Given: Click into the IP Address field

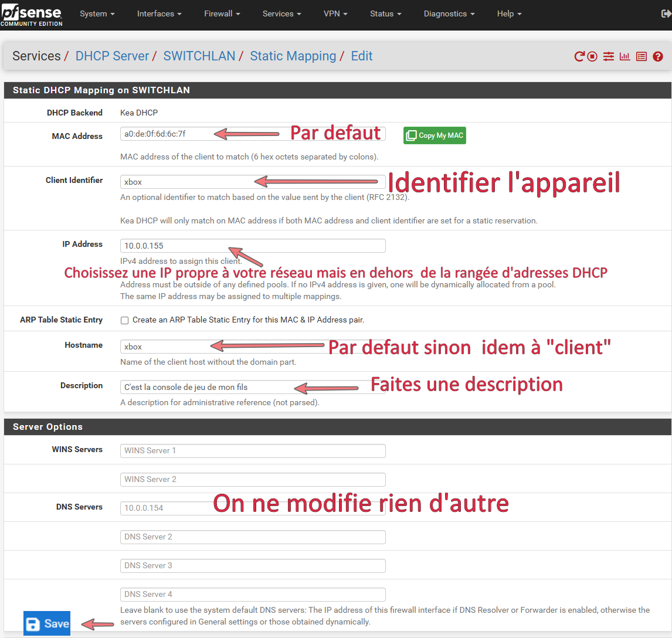Looking at the screenshot, I should (x=253, y=246).
